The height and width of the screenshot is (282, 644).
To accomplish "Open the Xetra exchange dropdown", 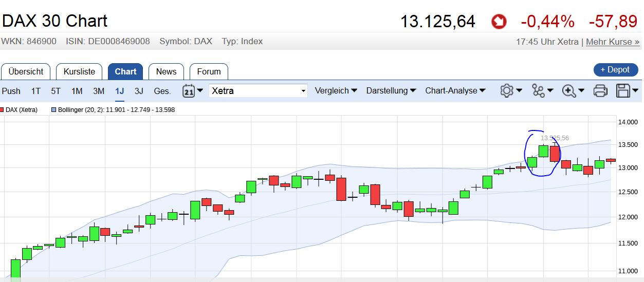I will coord(258,91).
